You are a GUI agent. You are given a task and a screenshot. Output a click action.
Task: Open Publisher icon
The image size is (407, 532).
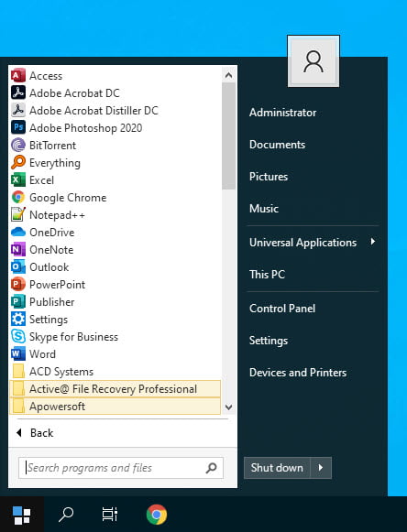click(x=18, y=301)
